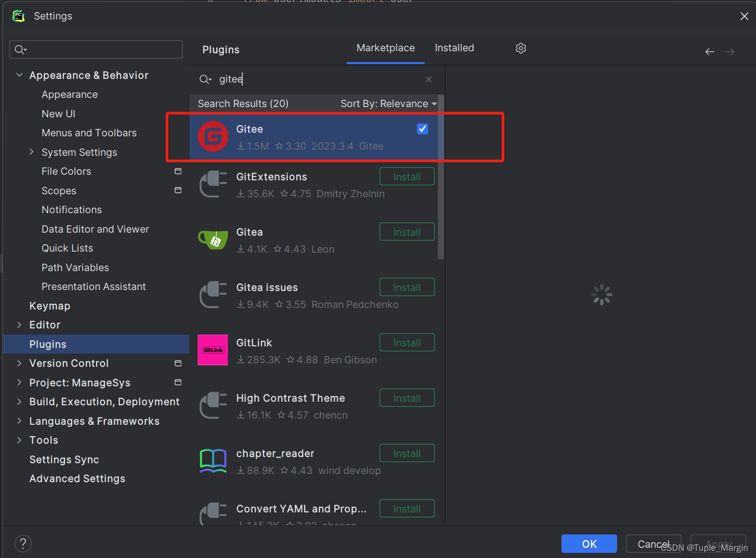Expand the Editor settings section
The height and width of the screenshot is (558, 756).
coord(19,325)
